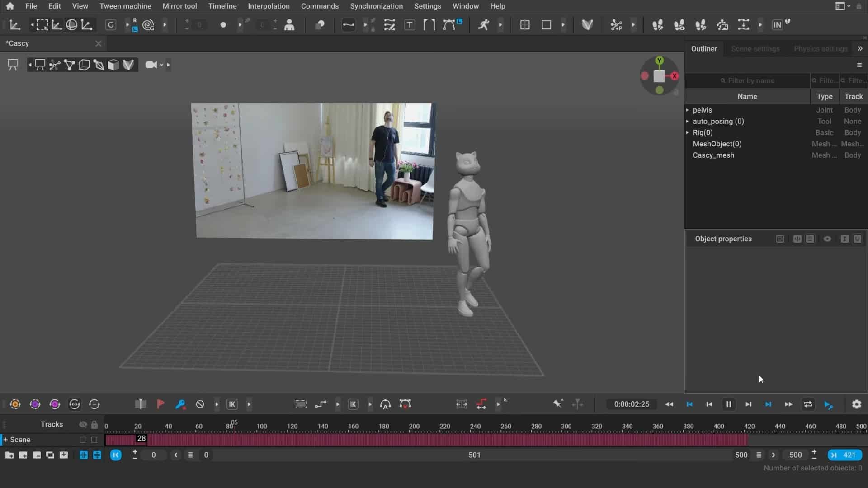Open timeline settings via the gear icon
This screenshot has height=488, width=868.
(x=856, y=404)
